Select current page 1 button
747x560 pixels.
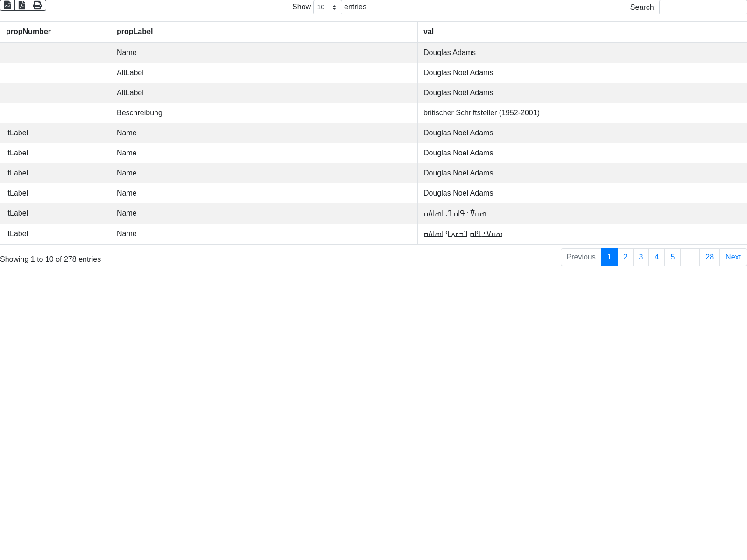[x=609, y=257]
